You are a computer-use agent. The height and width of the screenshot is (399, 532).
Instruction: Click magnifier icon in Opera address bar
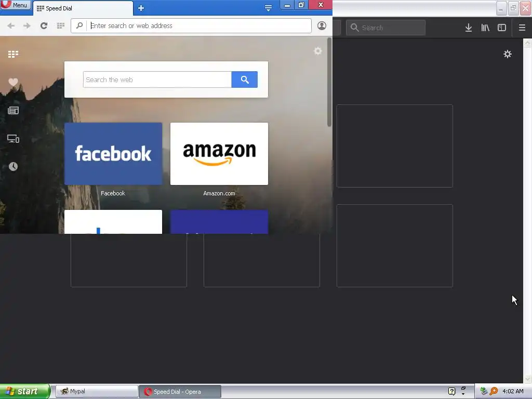(x=79, y=25)
